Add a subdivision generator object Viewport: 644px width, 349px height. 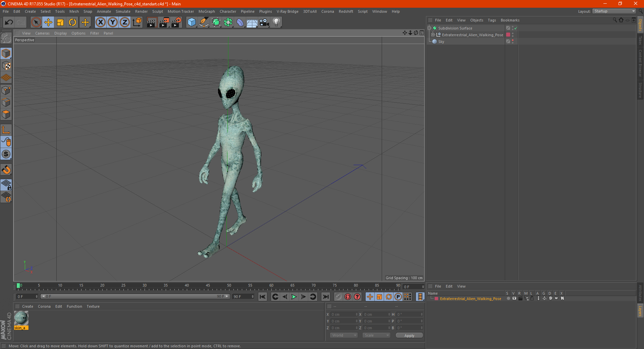point(216,22)
